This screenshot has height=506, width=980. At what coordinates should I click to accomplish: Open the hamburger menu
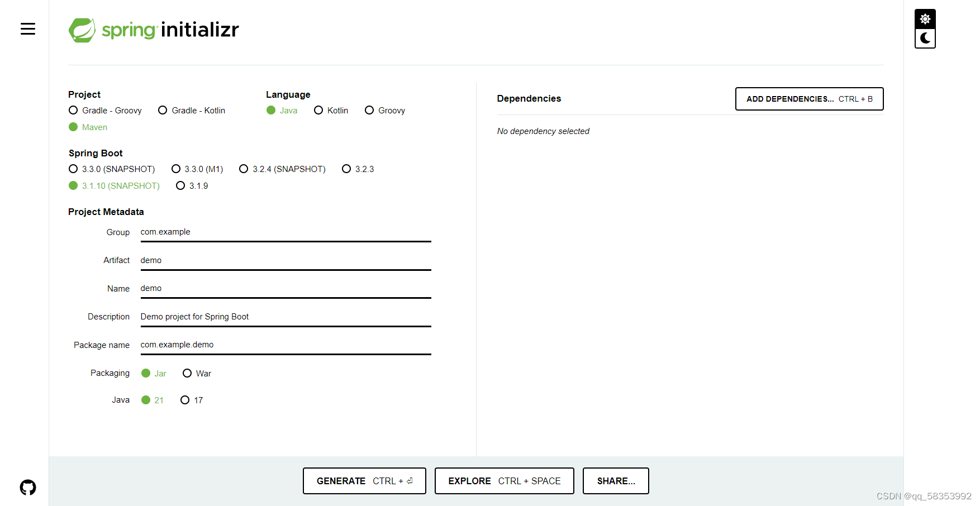tap(28, 29)
